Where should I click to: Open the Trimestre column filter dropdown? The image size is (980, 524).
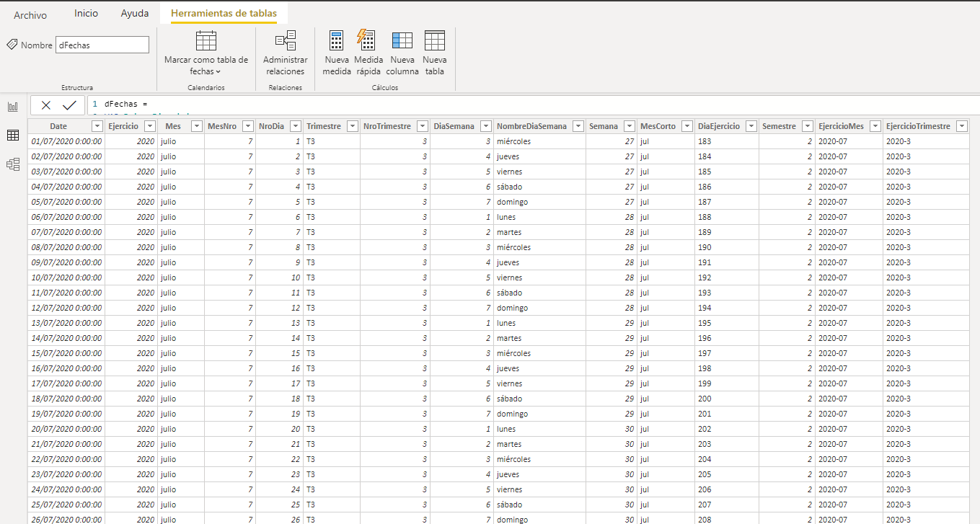353,126
